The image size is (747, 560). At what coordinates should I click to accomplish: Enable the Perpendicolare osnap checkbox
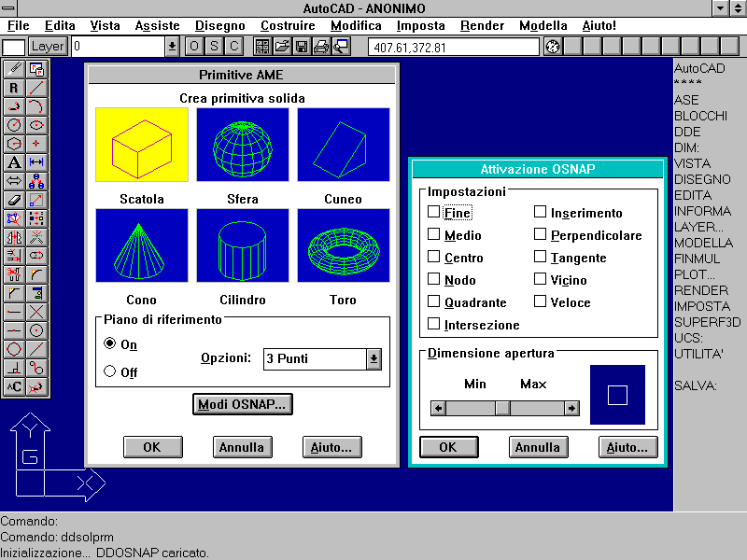pyautogui.click(x=540, y=234)
